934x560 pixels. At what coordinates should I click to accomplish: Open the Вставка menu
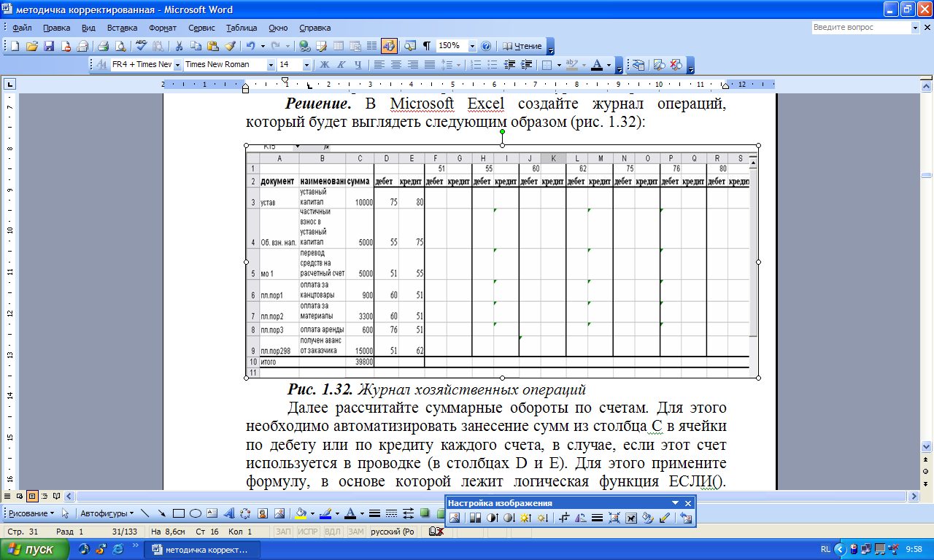[x=122, y=28]
